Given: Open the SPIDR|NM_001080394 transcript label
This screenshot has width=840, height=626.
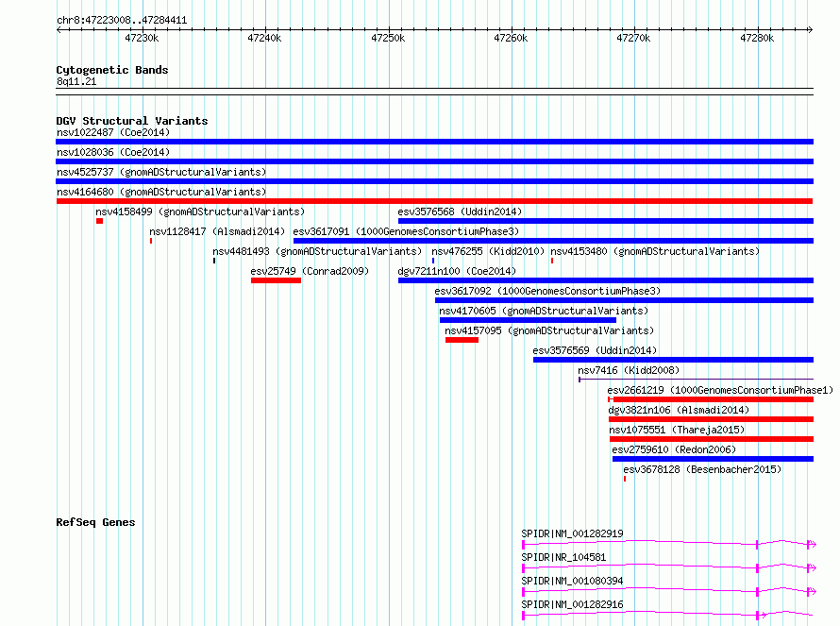Looking at the screenshot, I should 572,581.
